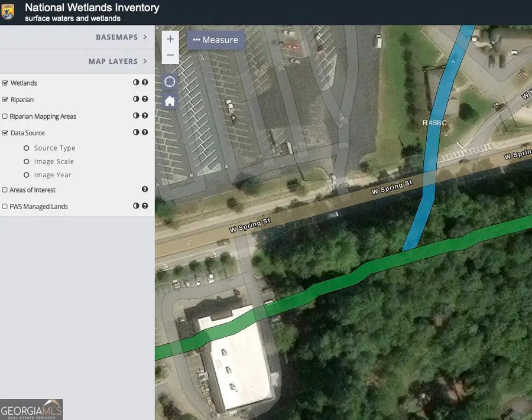Zoom out the map with minus button
This screenshot has width=532, height=420.
point(170,56)
